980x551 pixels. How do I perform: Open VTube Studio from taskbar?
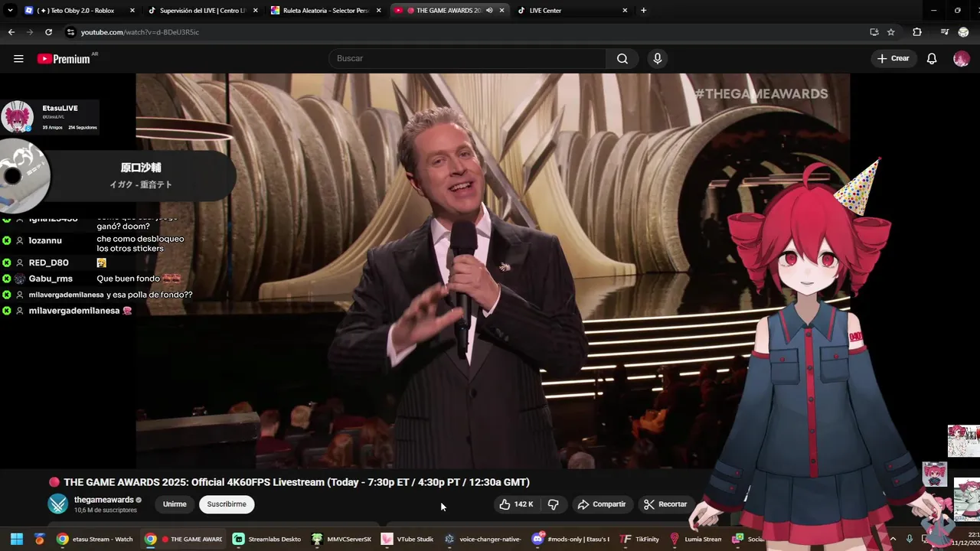(408, 540)
